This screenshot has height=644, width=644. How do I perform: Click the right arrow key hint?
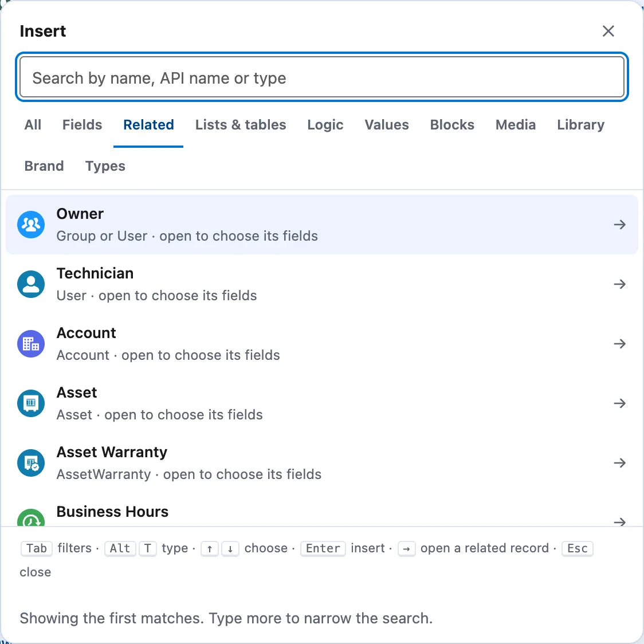coord(407,548)
